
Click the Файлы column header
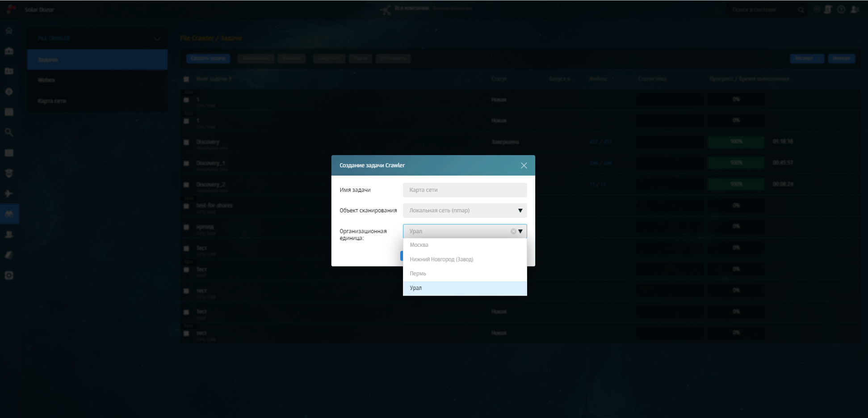click(x=599, y=79)
